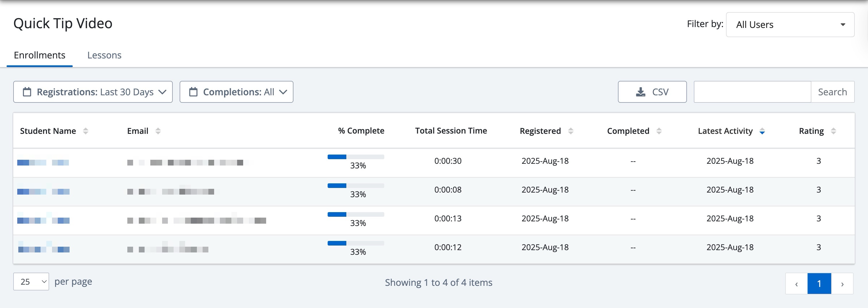
Task: Go to previous page arrow
Action: [796, 284]
